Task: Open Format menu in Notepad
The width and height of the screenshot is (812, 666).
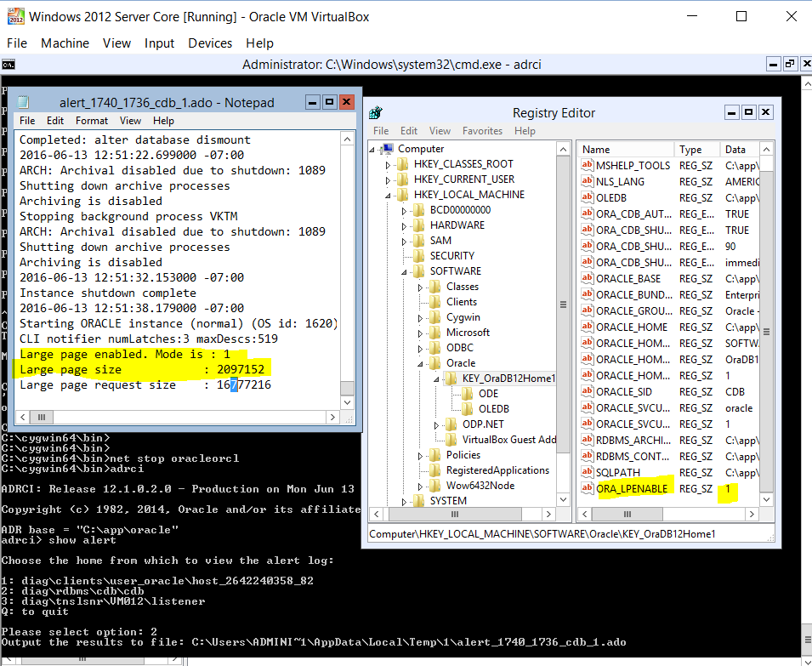Action: click(92, 121)
